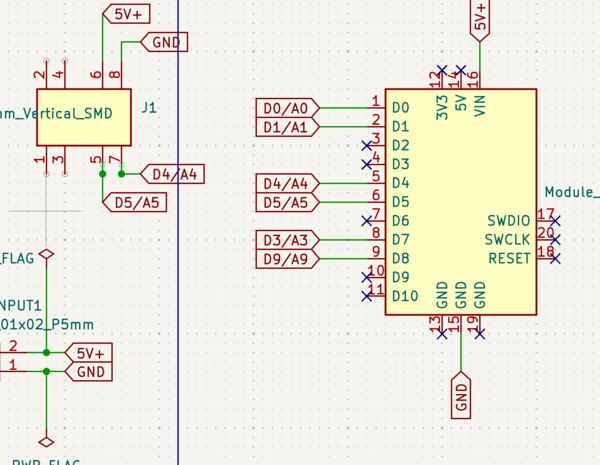Click pin number 3 on connector J1
600x465 pixels.
(59, 158)
